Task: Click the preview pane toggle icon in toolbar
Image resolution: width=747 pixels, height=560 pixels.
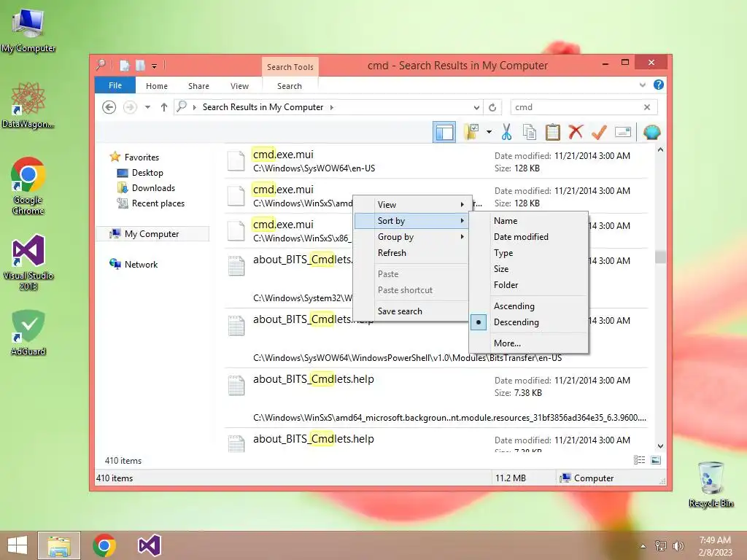Action: coord(444,133)
